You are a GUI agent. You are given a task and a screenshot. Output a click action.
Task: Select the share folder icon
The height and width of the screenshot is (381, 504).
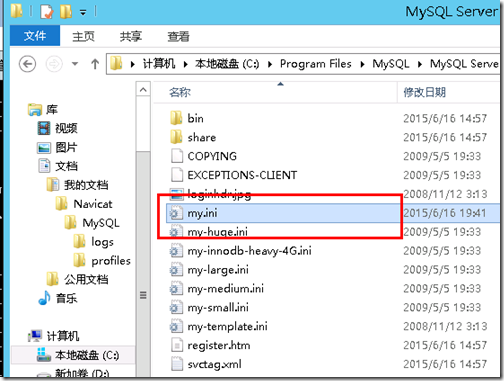pyautogui.click(x=176, y=137)
